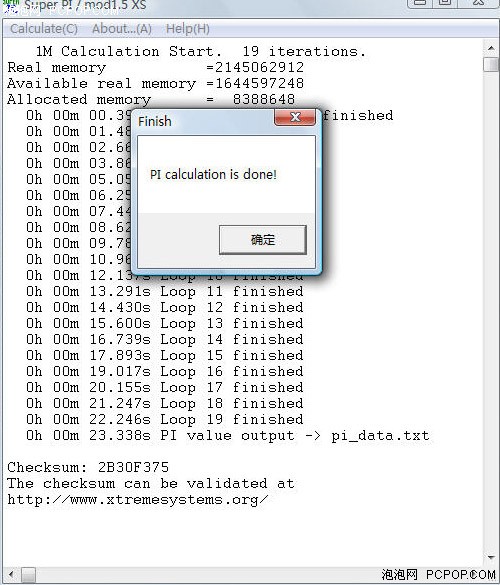Click the Finish dialog title bar
This screenshot has width=500, height=585.
click(x=205, y=121)
